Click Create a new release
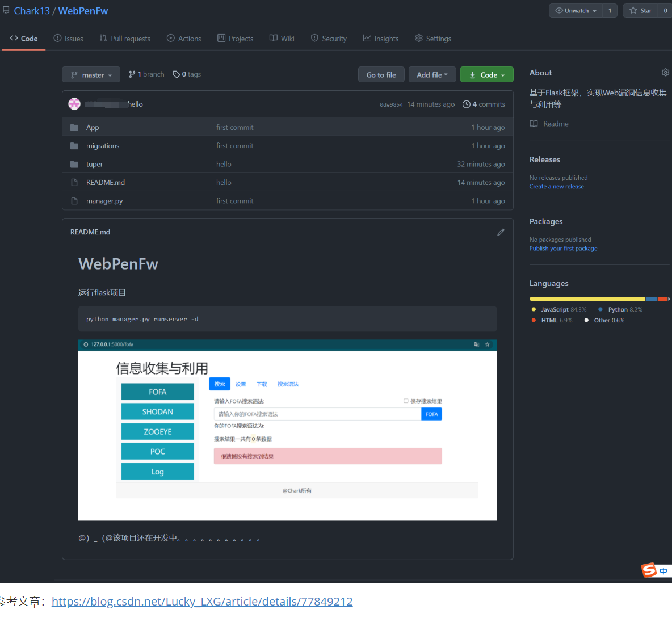This screenshot has height=626, width=672. tap(556, 186)
